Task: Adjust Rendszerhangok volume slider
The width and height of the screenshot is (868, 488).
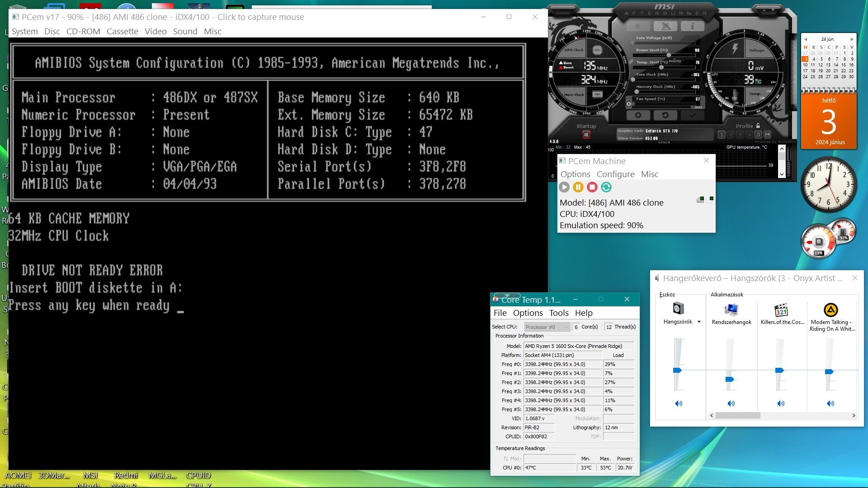Action: pos(730,379)
